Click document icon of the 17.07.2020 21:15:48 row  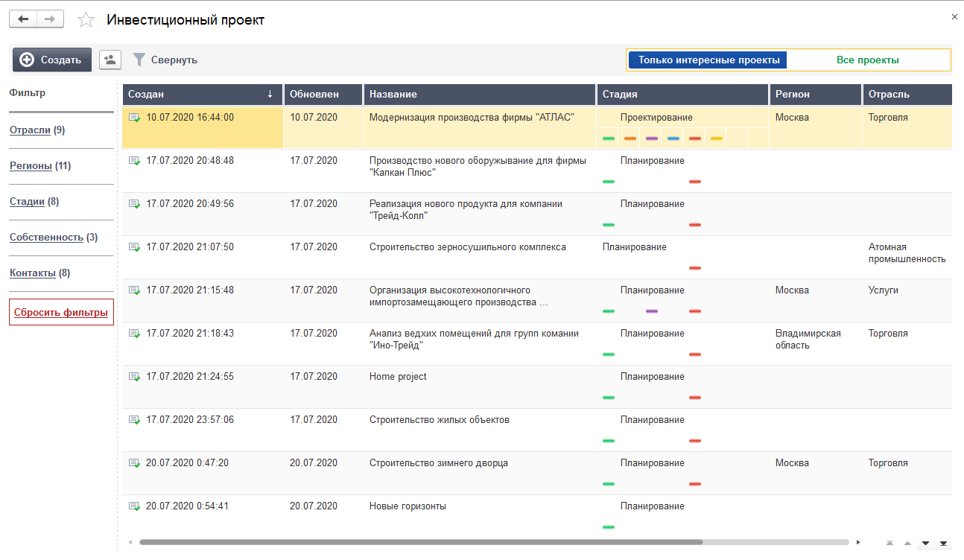(x=135, y=290)
